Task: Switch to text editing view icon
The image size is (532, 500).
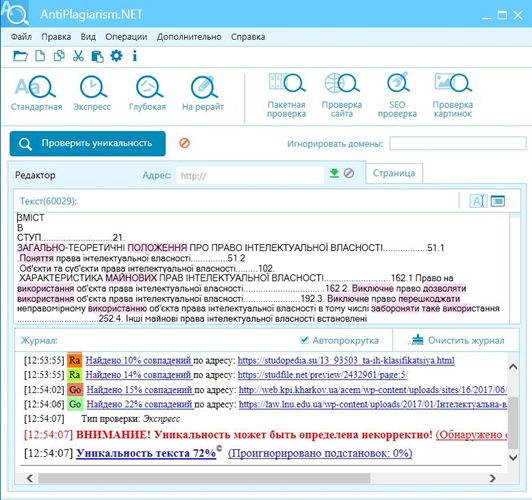Action: click(478, 201)
